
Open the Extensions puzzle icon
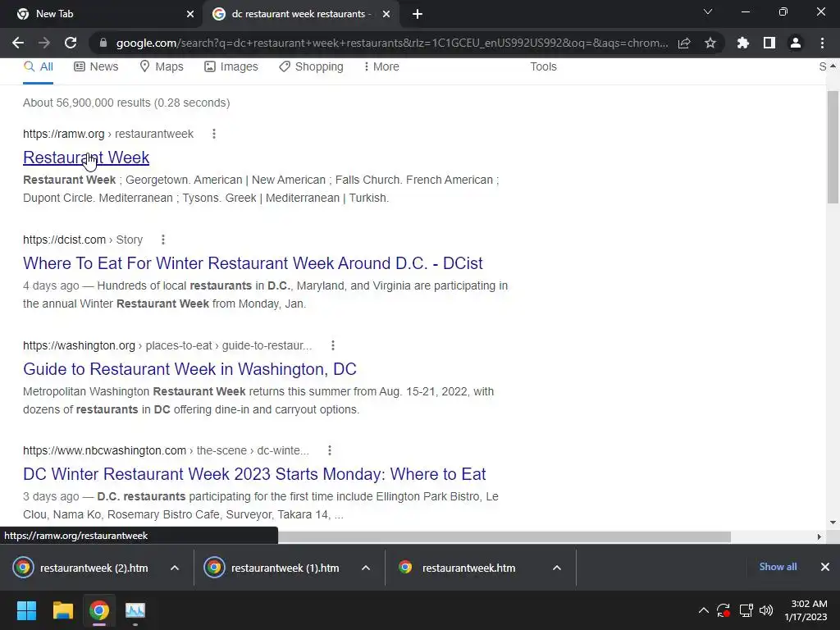pyautogui.click(x=743, y=43)
